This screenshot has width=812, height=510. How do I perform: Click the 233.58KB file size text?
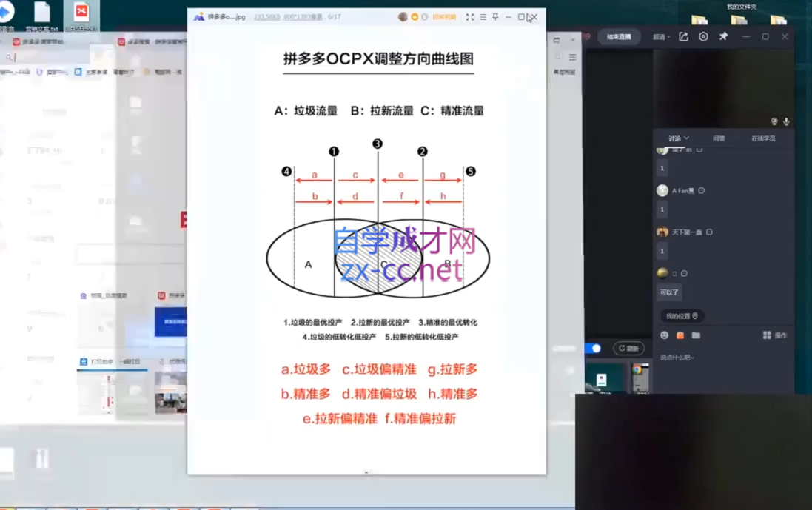point(266,17)
